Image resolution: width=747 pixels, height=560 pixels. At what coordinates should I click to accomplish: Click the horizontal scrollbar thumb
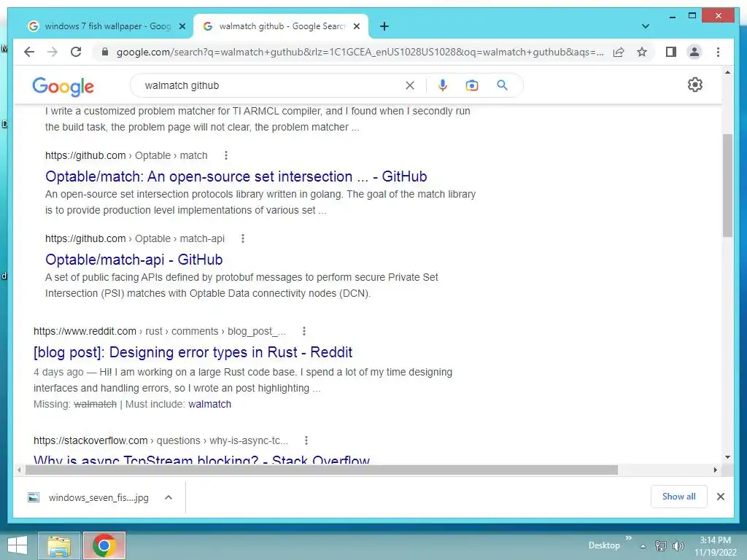(x=322, y=470)
